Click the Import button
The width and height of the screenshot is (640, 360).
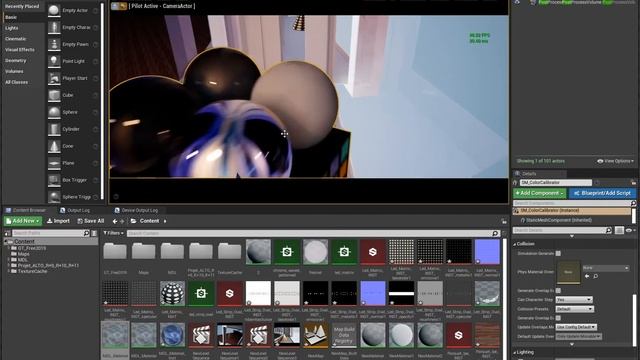(58, 221)
